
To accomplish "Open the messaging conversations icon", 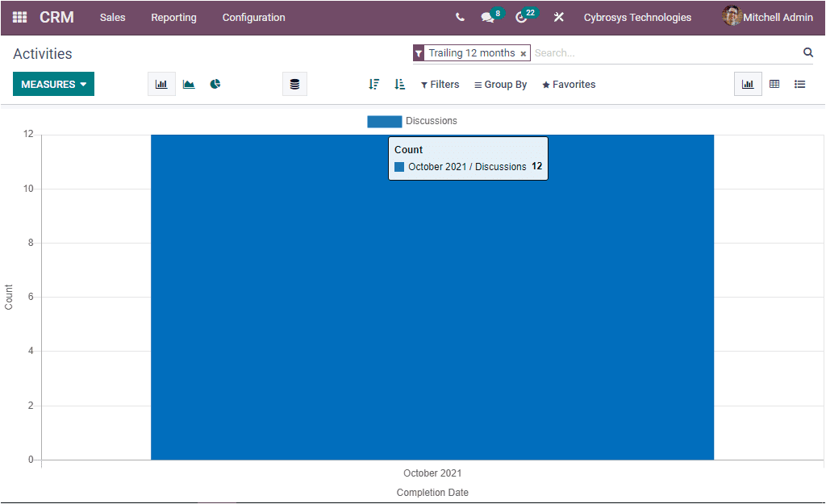I will [487, 17].
